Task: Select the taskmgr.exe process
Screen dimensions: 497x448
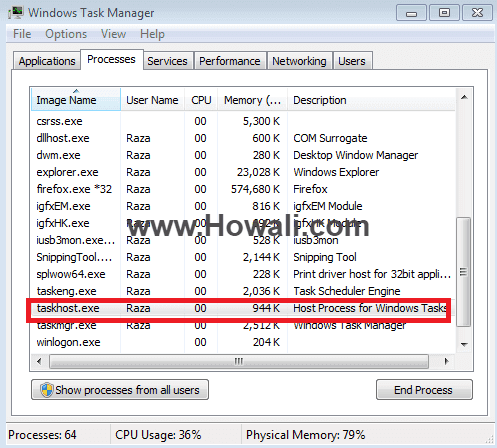Action: (x=243, y=325)
